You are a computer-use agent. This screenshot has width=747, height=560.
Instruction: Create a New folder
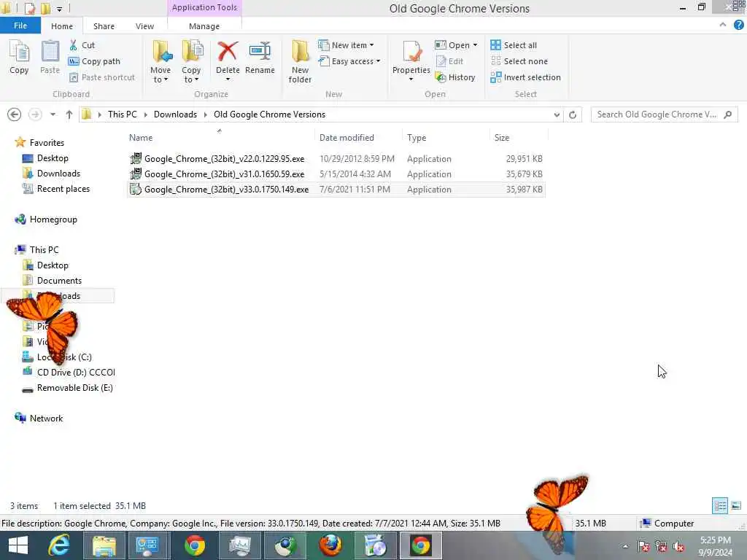click(x=300, y=62)
